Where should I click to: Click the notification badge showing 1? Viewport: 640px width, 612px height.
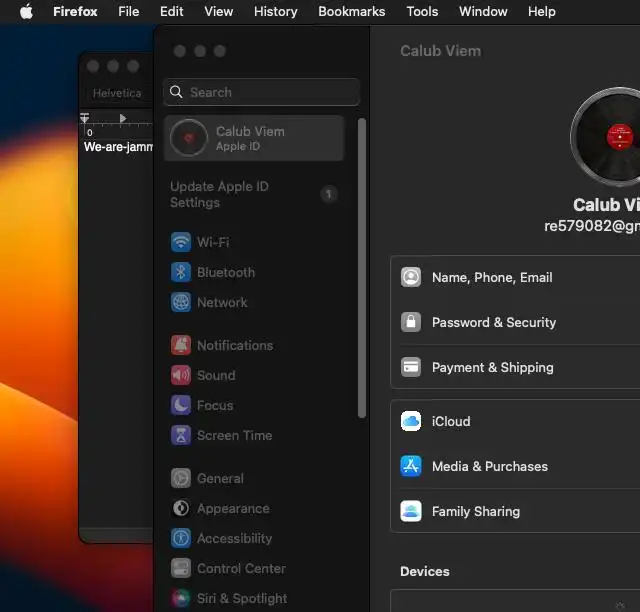pos(329,194)
